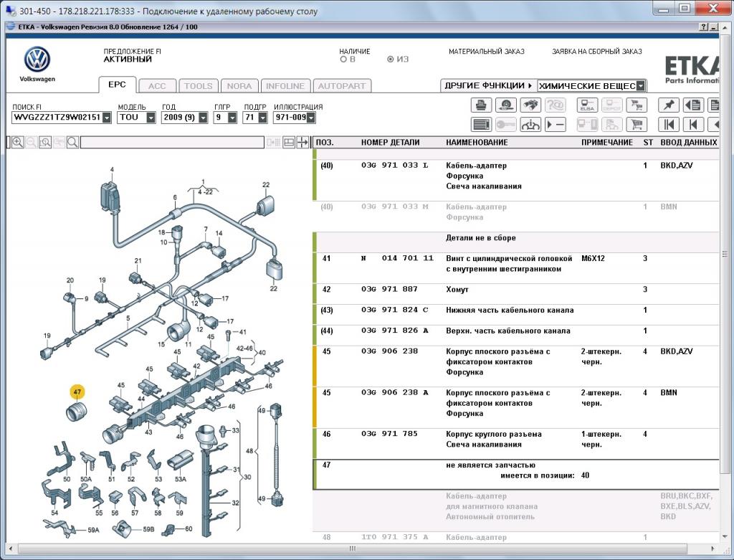
Task: Click the information 'i' icon button
Action: coord(530,125)
